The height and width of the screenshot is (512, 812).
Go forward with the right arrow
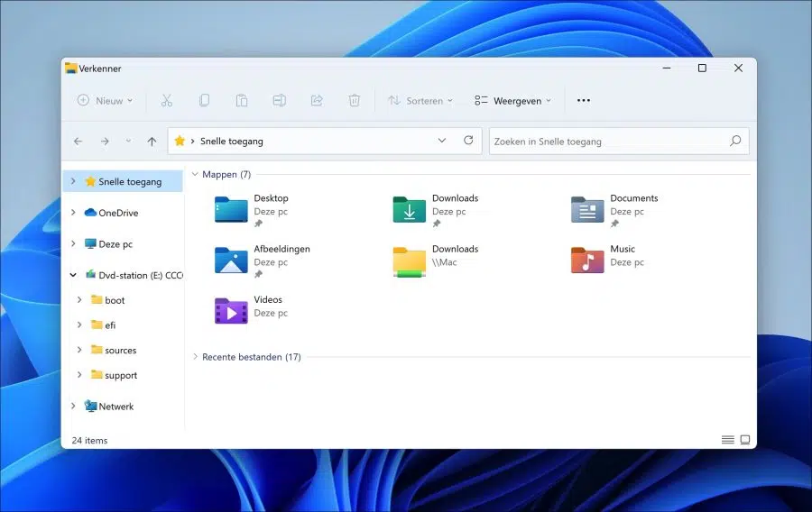click(105, 142)
